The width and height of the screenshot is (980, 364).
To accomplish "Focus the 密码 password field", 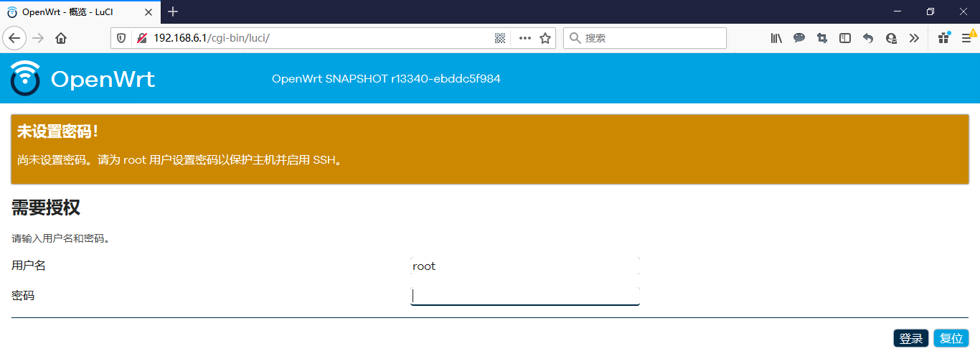I will tap(525, 296).
